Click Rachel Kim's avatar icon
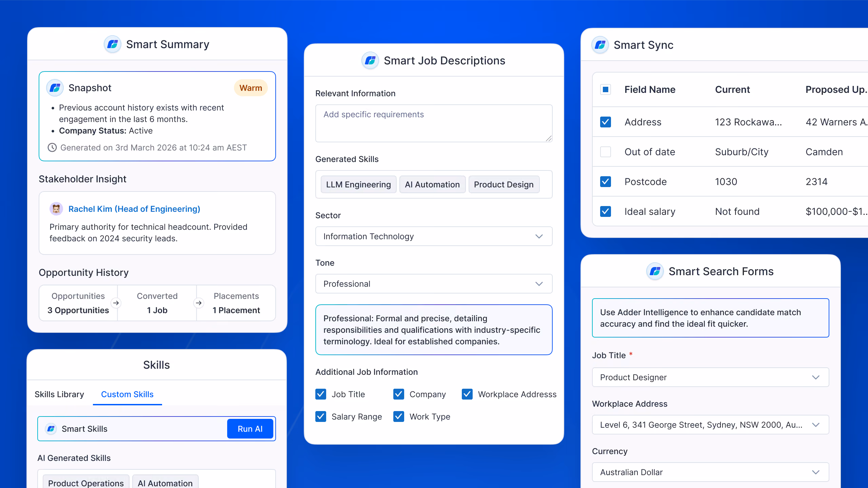 (56, 209)
